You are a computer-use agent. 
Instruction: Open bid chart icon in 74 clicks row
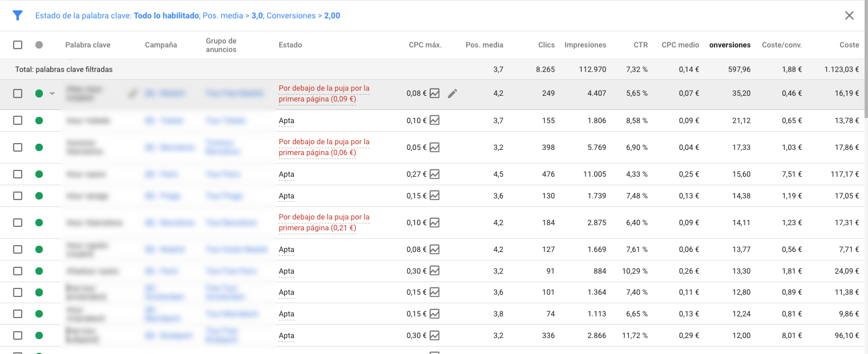(x=434, y=314)
